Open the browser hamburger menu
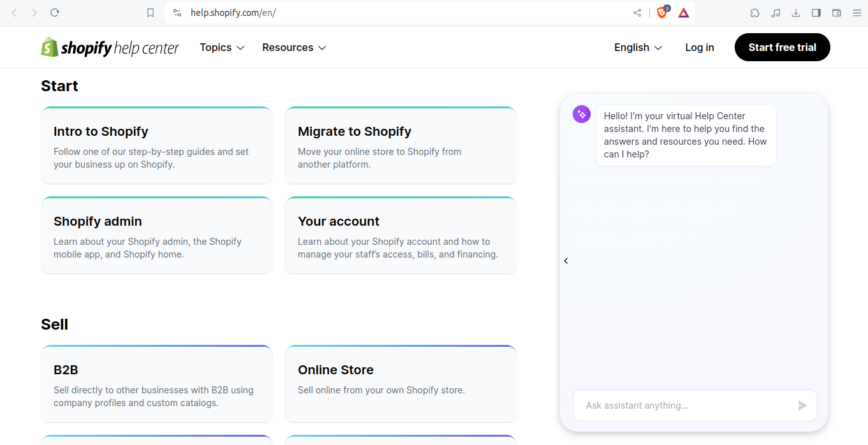The height and width of the screenshot is (445, 868). tap(857, 13)
